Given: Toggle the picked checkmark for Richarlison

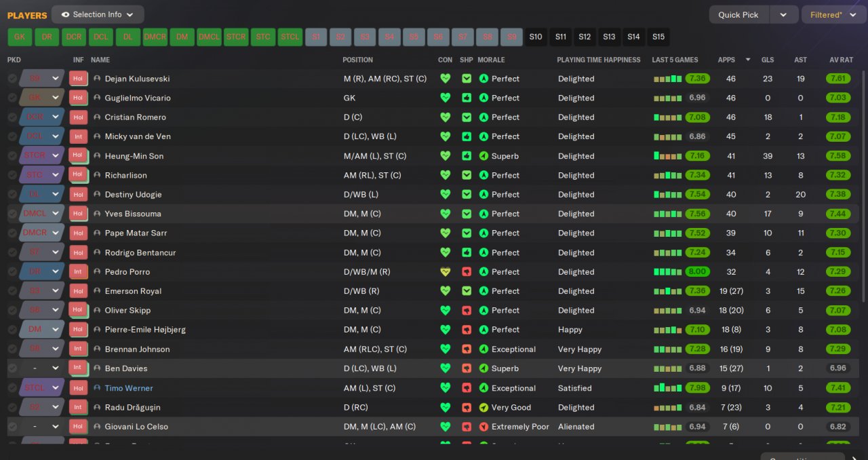Looking at the screenshot, I should pos(12,175).
